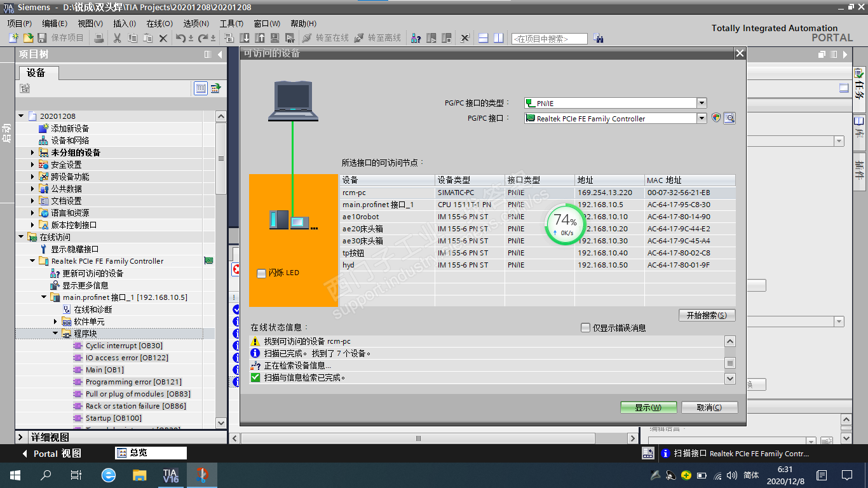Viewport: 868px width, 488px height.
Task: Expand the 跨设备功能 tree node
Action: tap(32, 177)
